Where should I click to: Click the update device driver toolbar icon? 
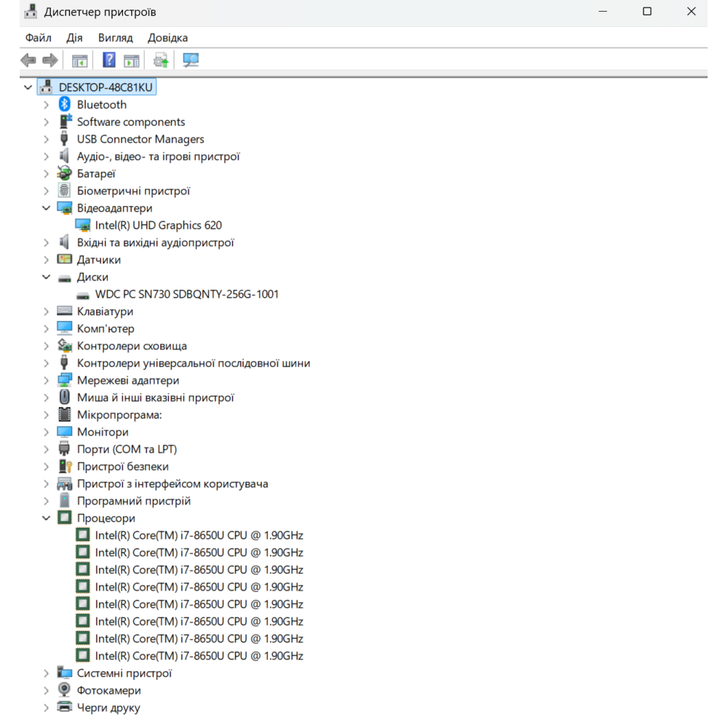[161, 60]
